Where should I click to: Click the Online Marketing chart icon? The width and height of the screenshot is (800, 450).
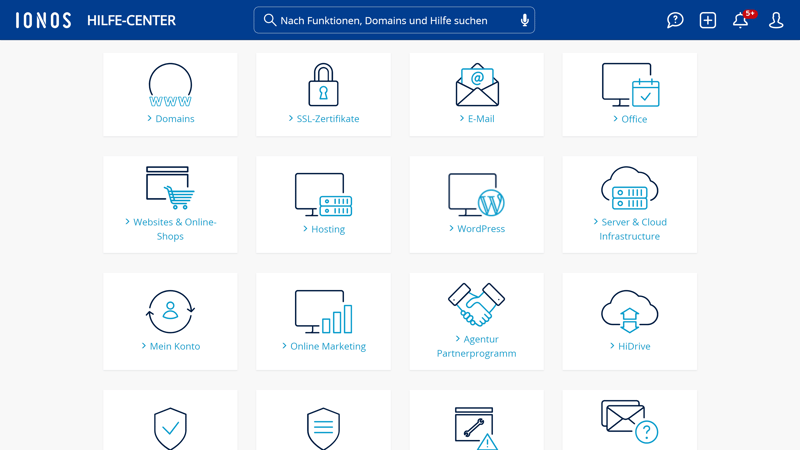click(x=323, y=312)
